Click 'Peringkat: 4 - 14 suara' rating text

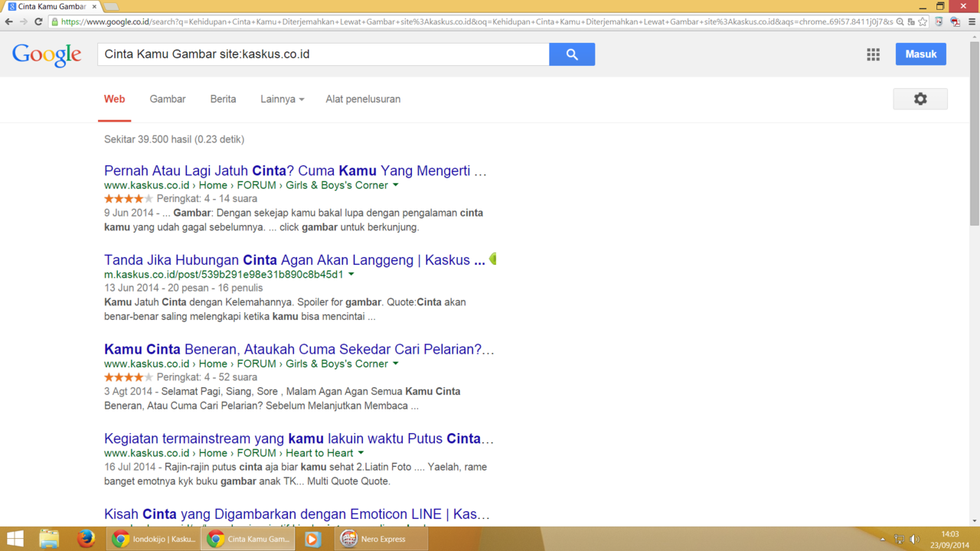click(207, 199)
